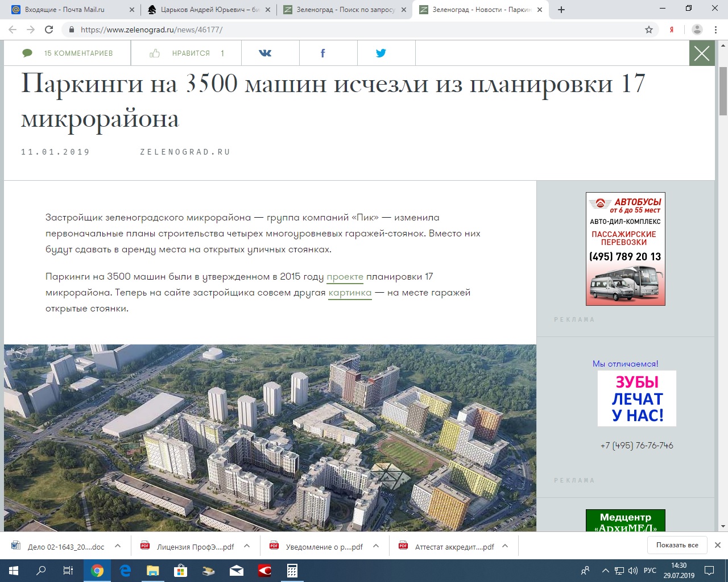Expand options for Аттестат аккредит pdf download
This screenshot has height=582, width=728.
click(x=505, y=546)
